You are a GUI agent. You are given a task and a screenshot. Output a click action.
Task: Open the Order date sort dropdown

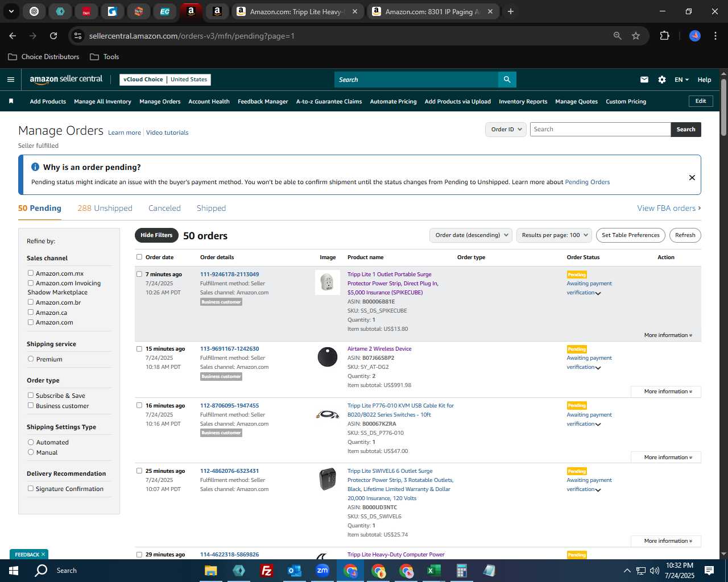tap(471, 235)
